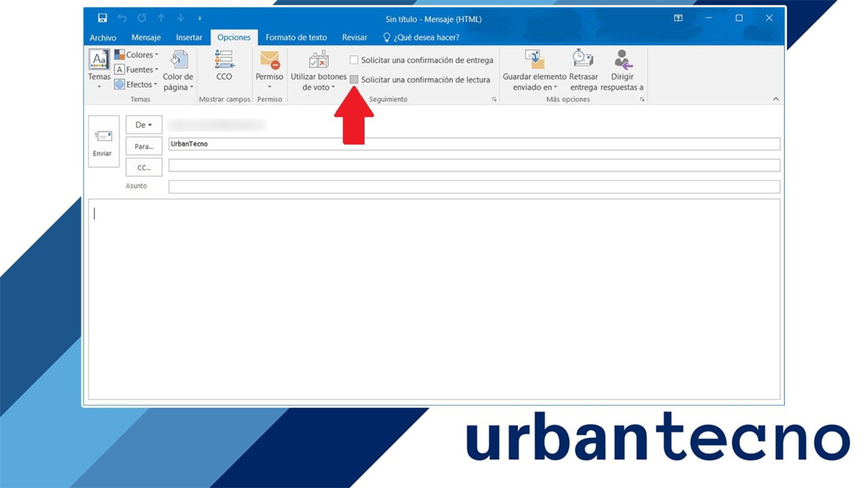Image resolution: width=868 pixels, height=488 pixels.
Task: Click the previous item up arrow
Action: tap(161, 18)
